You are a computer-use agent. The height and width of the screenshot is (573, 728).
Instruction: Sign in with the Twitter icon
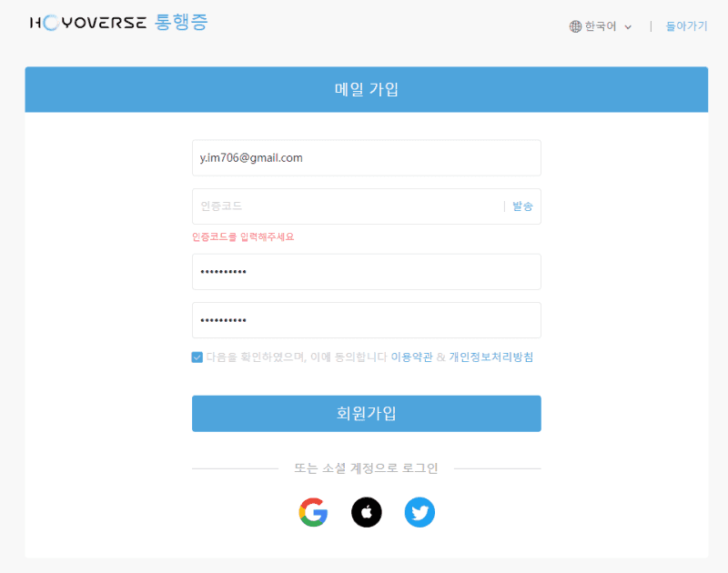(420, 512)
